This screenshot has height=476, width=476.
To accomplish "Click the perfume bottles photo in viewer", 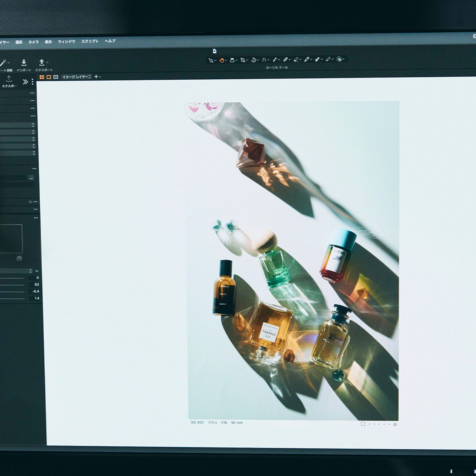I will pos(293,261).
